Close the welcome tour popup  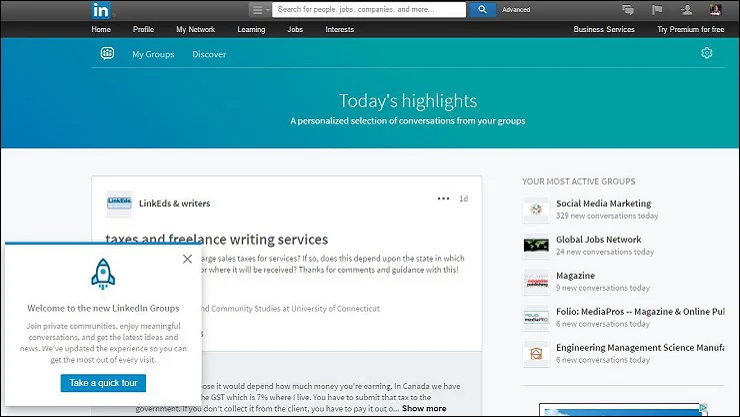click(187, 259)
